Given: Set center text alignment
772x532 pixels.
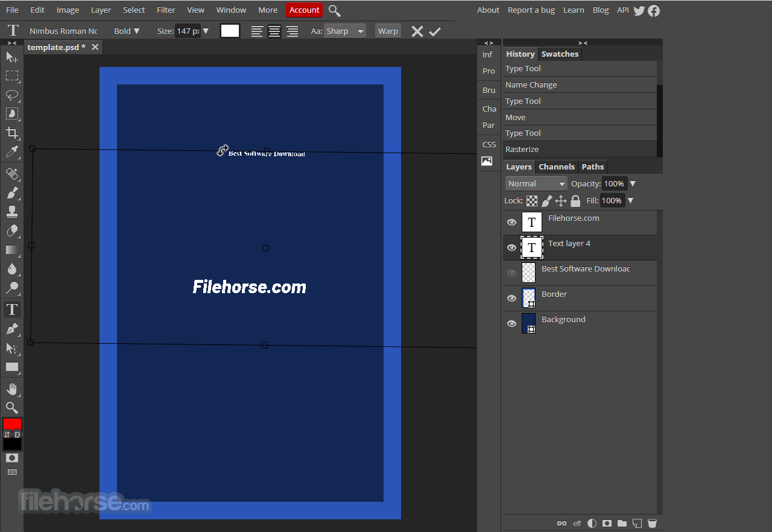Looking at the screenshot, I should click(274, 31).
